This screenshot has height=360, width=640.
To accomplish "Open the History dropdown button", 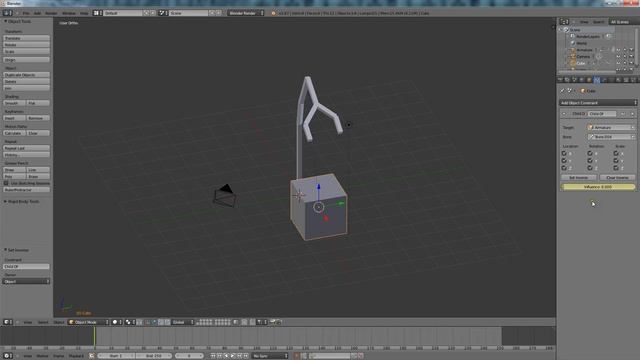I will coord(27,155).
